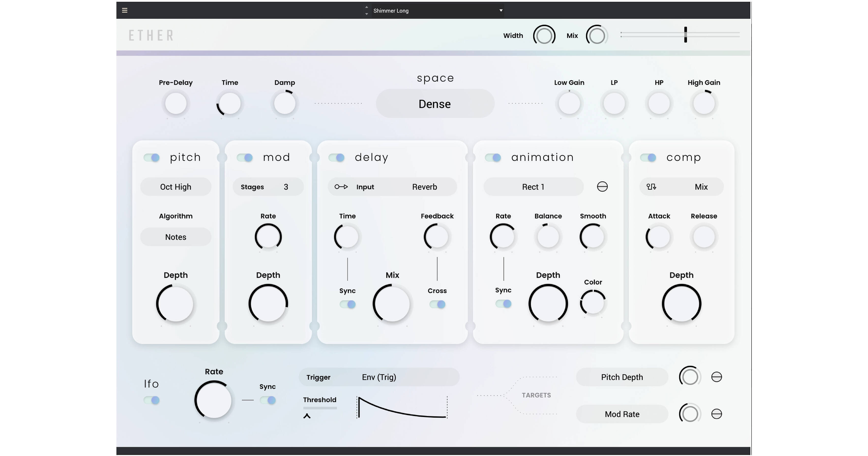Open the Env (Trig) trigger selector
This screenshot has height=456, width=868.
(379, 377)
